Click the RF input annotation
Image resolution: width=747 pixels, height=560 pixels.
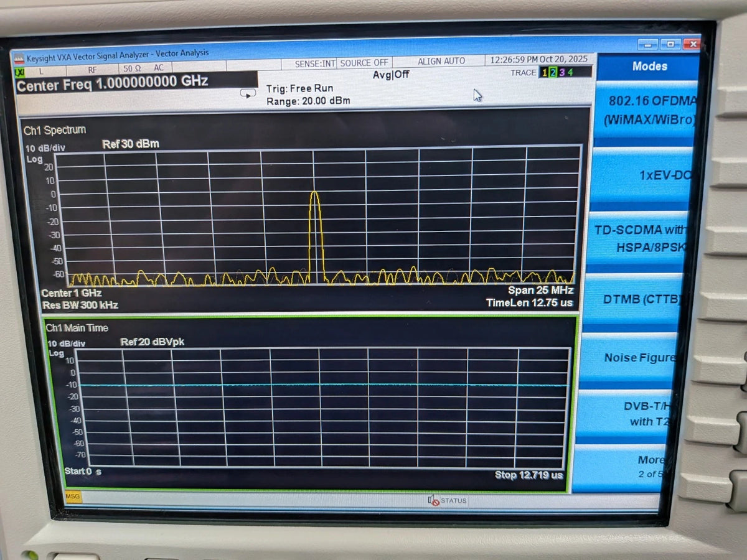(92, 70)
